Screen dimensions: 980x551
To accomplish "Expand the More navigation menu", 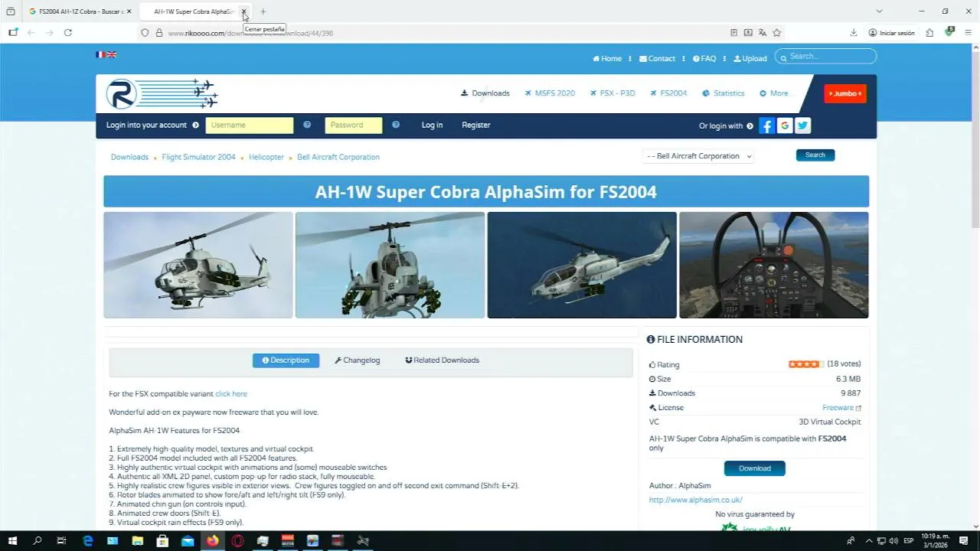I will coord(773,93).
